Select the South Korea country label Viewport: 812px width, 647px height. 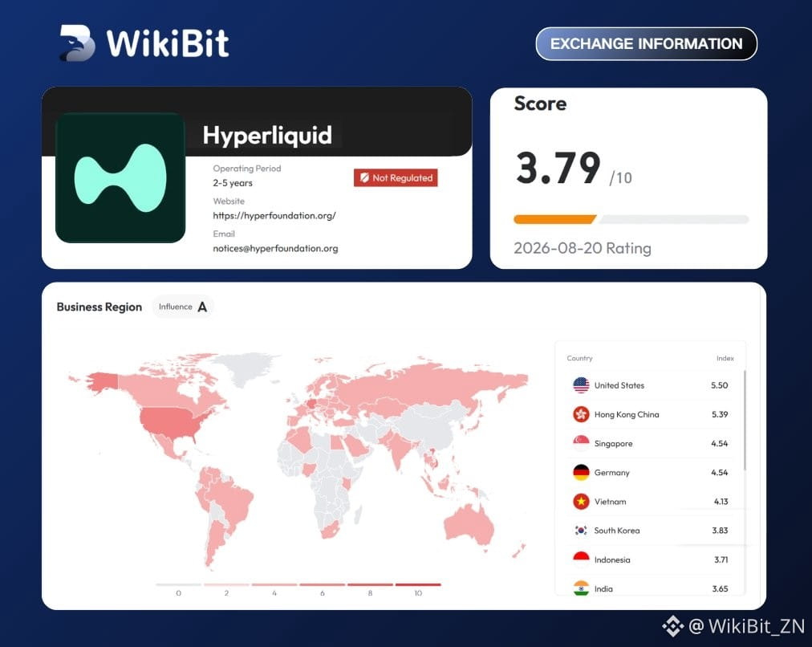click(617, 531)
